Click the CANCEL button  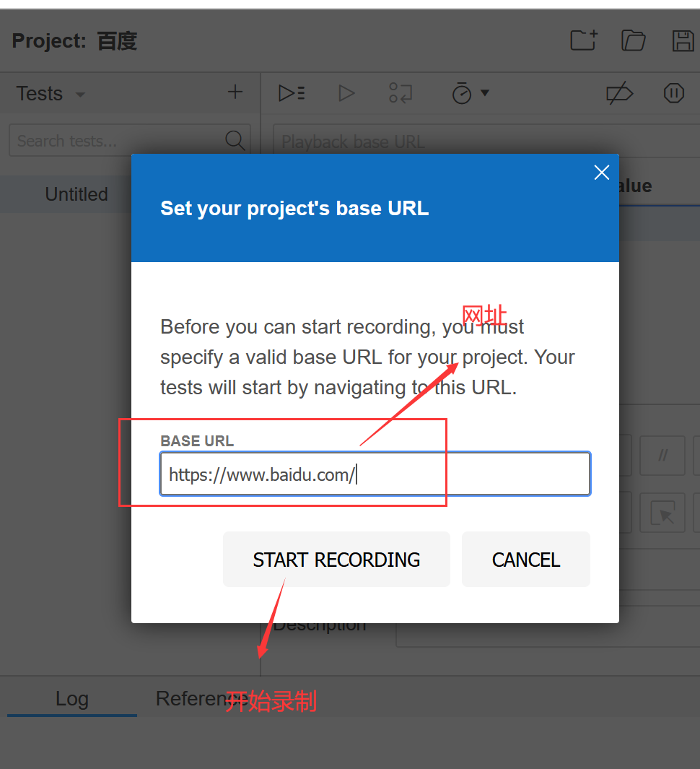[526, 559]
